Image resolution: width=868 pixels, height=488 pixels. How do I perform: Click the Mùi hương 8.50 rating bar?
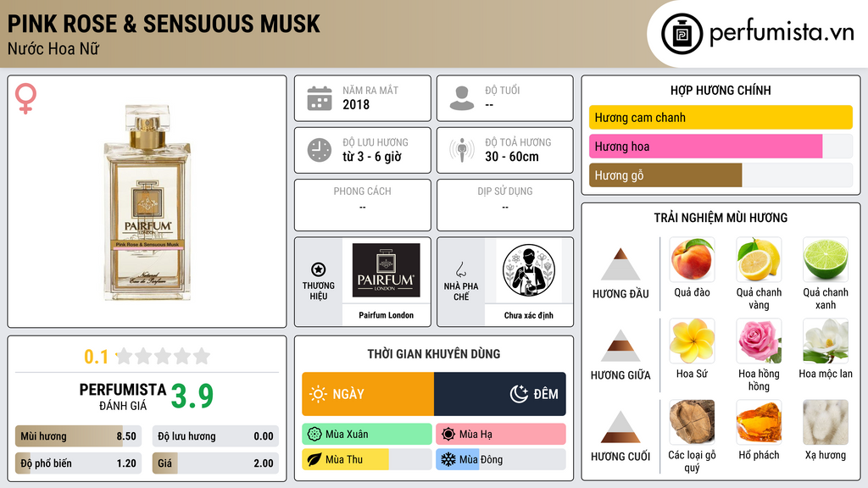(x=78, y=436)
